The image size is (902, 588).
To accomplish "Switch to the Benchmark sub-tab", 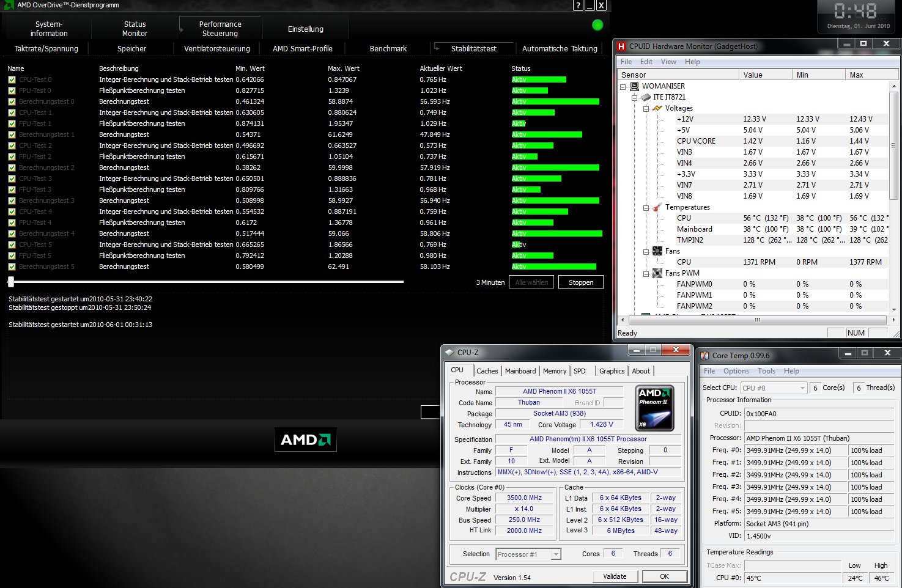I will 388,48.
